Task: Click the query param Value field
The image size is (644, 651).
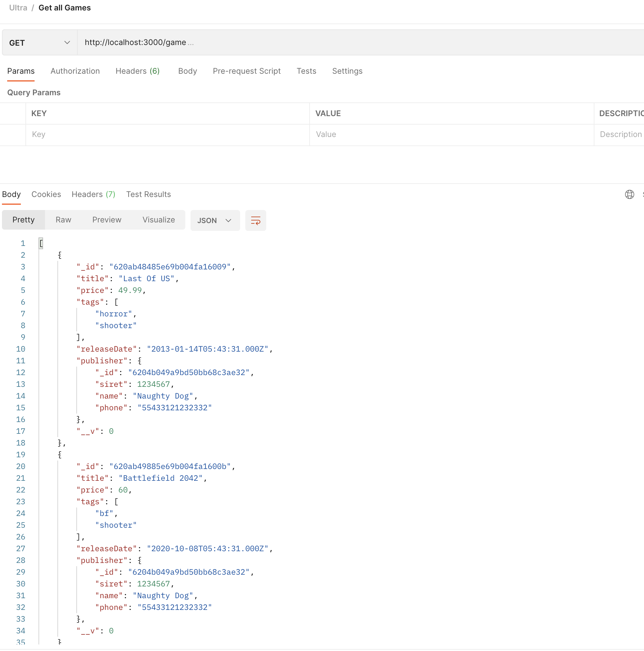Action: coord(452,135)
